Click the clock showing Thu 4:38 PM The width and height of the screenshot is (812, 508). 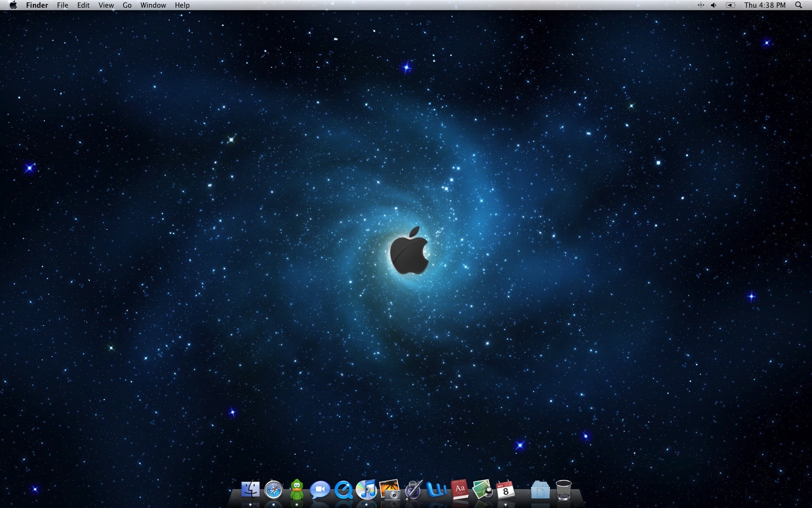(x=765, y=5)
